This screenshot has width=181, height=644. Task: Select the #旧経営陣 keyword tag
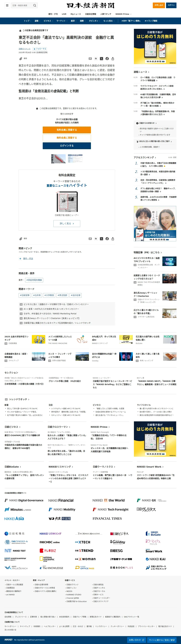(25, 296)
